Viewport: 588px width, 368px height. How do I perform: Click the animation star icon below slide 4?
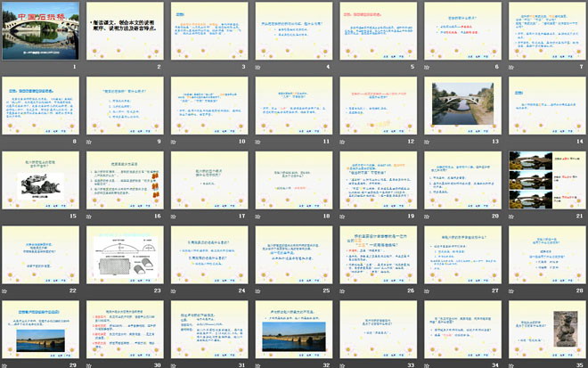point(257,67)
